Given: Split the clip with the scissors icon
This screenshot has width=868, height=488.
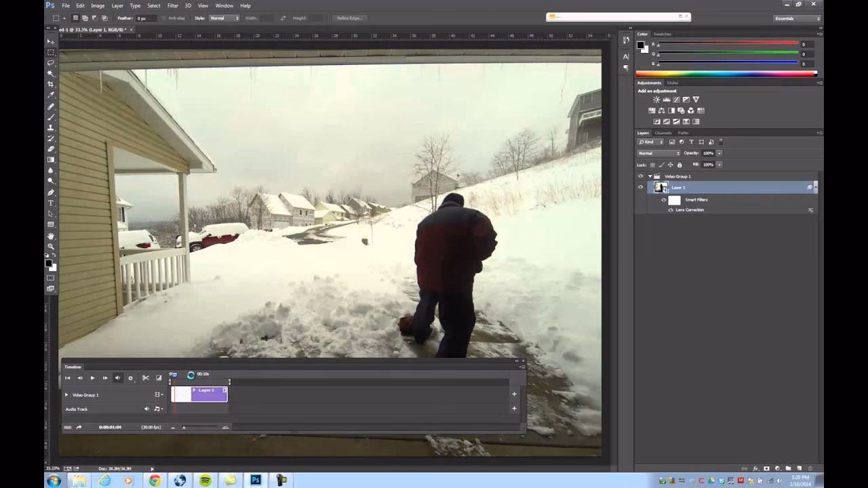Looking at the screenshot, I should [x=145, y=378].
